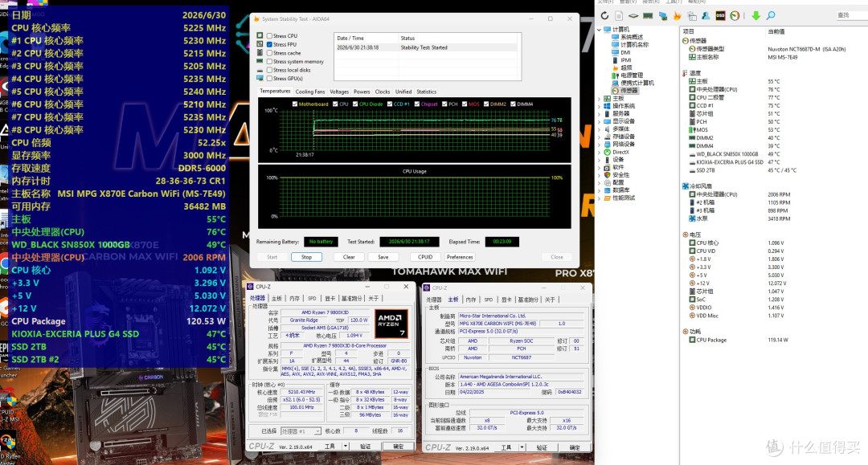Enable the Stress CPU checkbox
This screenshot has width=868, height=465.
(269, 36)
